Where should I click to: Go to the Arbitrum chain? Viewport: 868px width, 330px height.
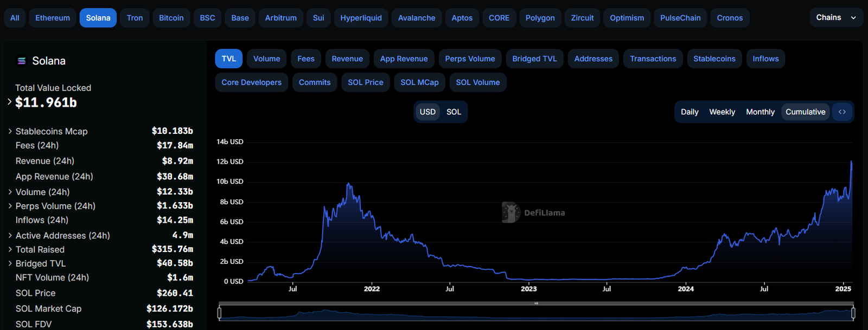(281, 18)
